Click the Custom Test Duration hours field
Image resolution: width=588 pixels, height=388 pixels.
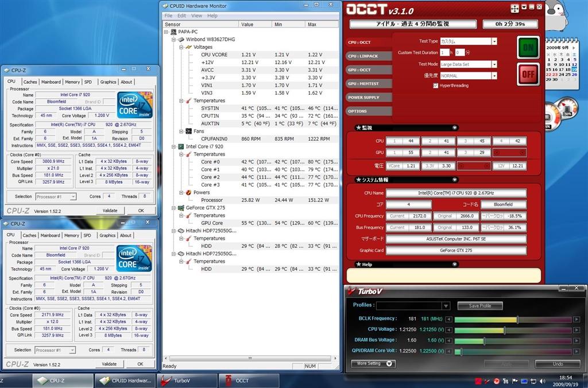click(443, 53)
